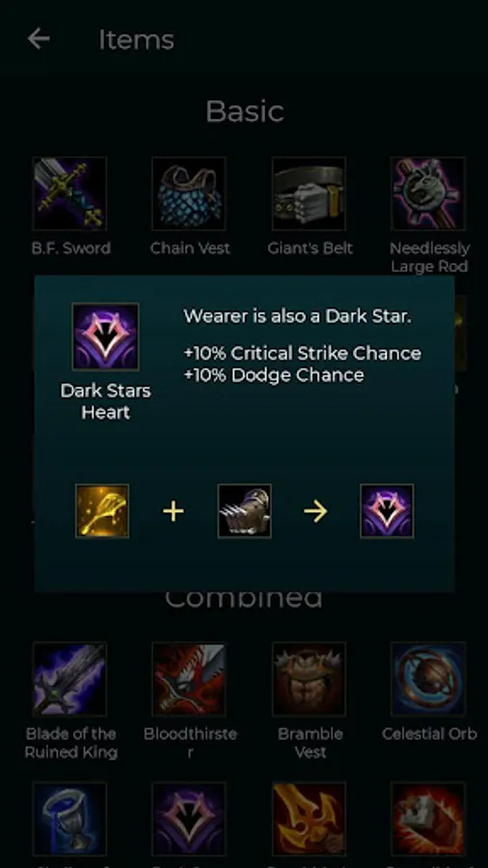Open the chalice item in bottom row
488x868 pixels.
pos(69,819)
